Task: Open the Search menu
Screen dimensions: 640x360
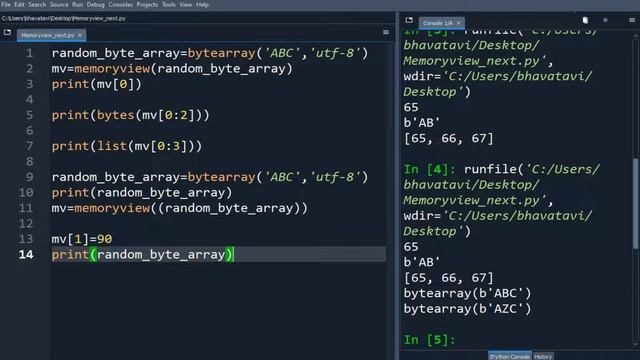Action: tap(37, 4)
